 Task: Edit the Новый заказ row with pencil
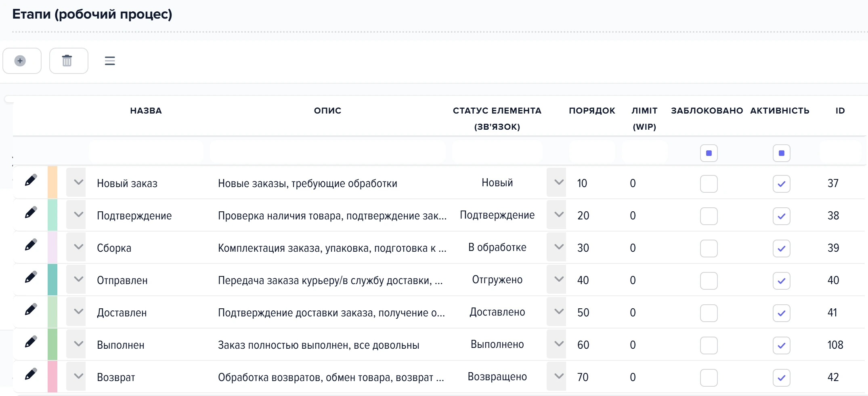(31, 180)
